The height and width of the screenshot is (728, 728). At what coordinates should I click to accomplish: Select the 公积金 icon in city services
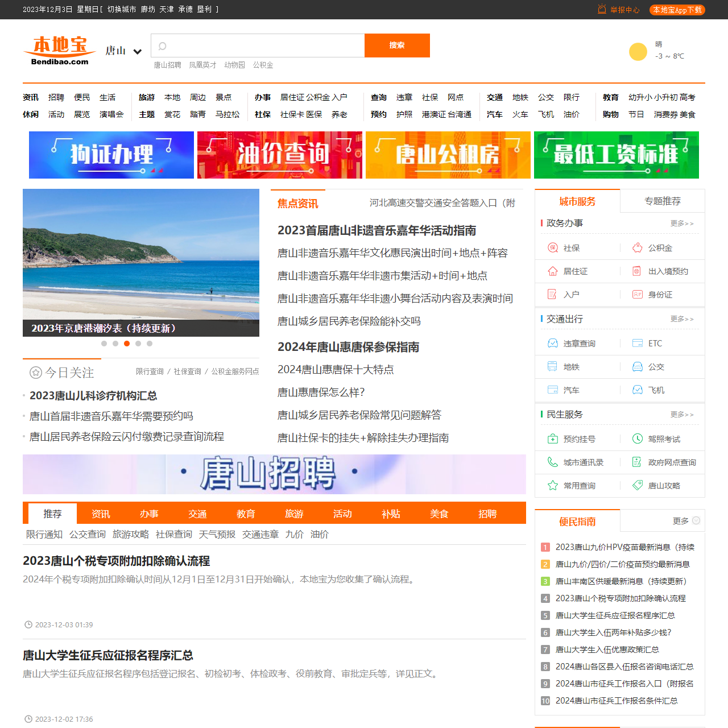coord(637,247)
